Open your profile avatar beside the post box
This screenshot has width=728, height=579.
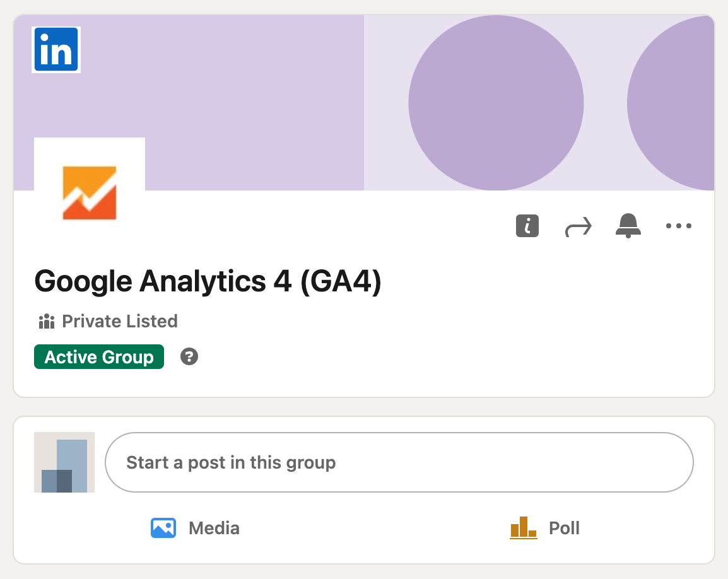tap(64, 462)
